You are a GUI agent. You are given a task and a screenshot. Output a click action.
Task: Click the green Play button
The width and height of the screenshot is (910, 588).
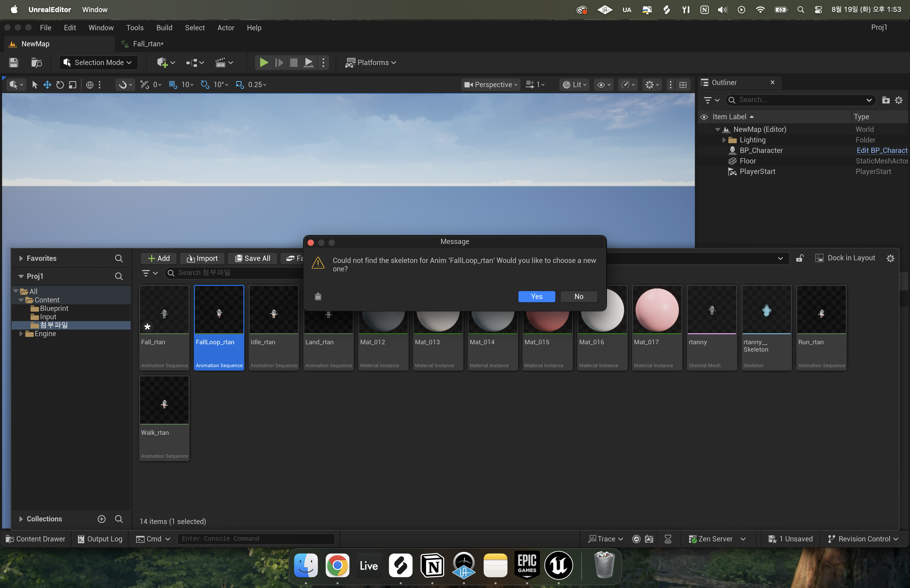(x=264, y=63)
